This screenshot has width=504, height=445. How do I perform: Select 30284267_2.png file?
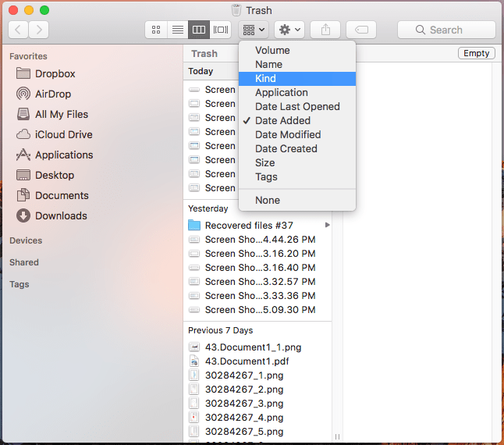point(259,390)
